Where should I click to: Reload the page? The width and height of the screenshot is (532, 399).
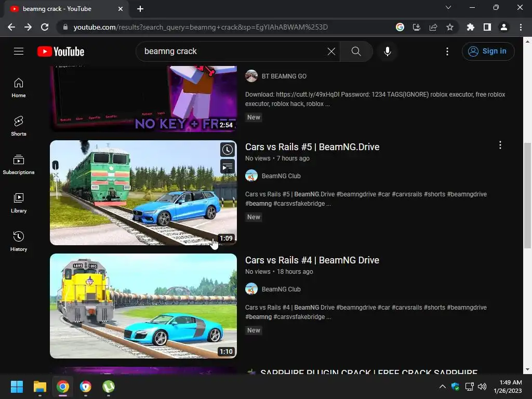[x=45, y=27]
